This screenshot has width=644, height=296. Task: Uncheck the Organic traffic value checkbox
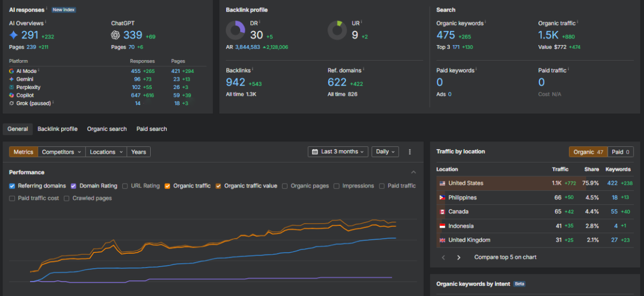point(219,186)
